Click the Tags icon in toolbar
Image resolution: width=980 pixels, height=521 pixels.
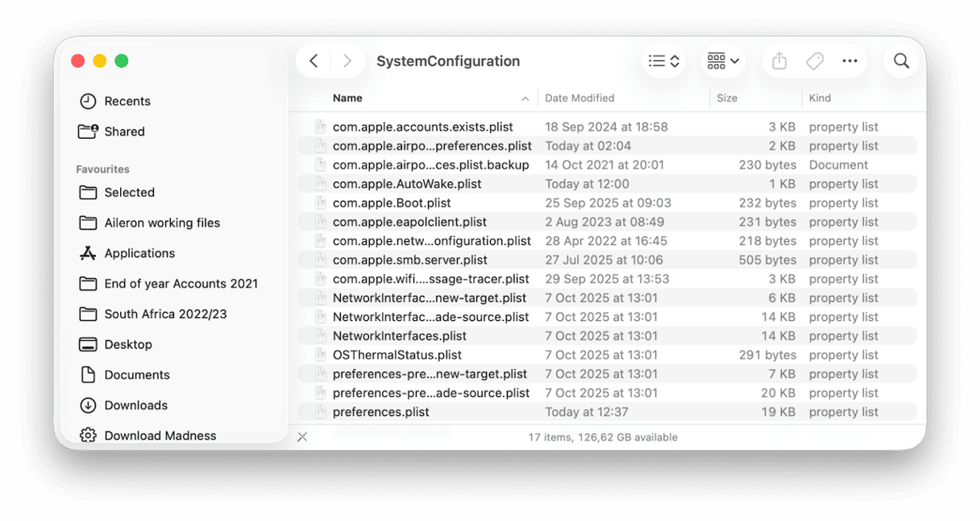[x=814, y=61]
